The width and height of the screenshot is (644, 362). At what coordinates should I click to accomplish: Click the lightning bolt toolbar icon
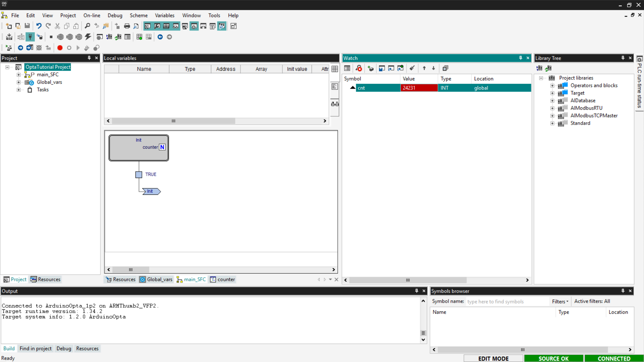(x=88, y=37)
